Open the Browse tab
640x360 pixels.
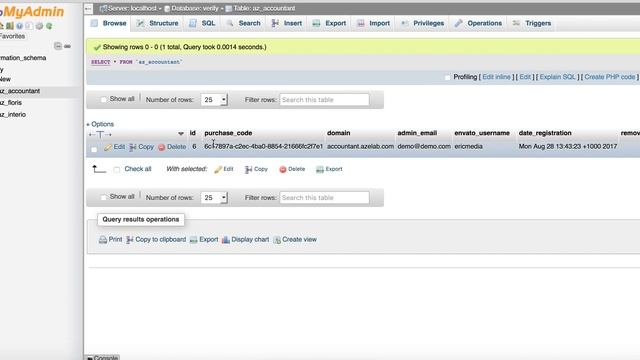click(x=109, y=23)
